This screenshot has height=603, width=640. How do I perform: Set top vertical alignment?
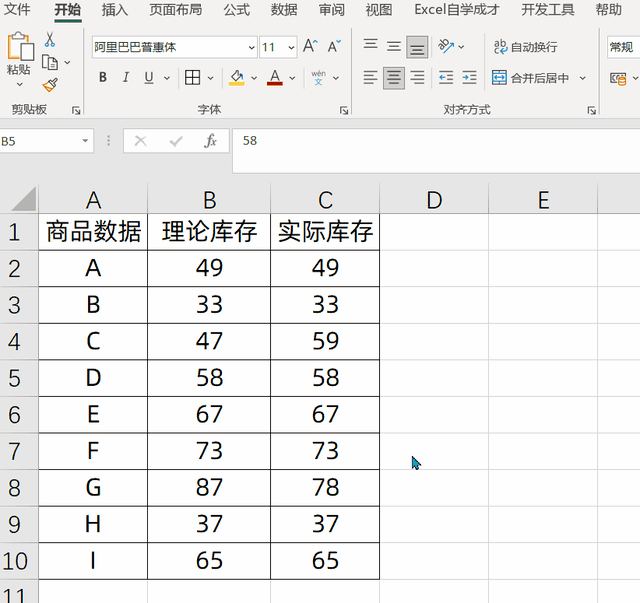tap(371, 46)
